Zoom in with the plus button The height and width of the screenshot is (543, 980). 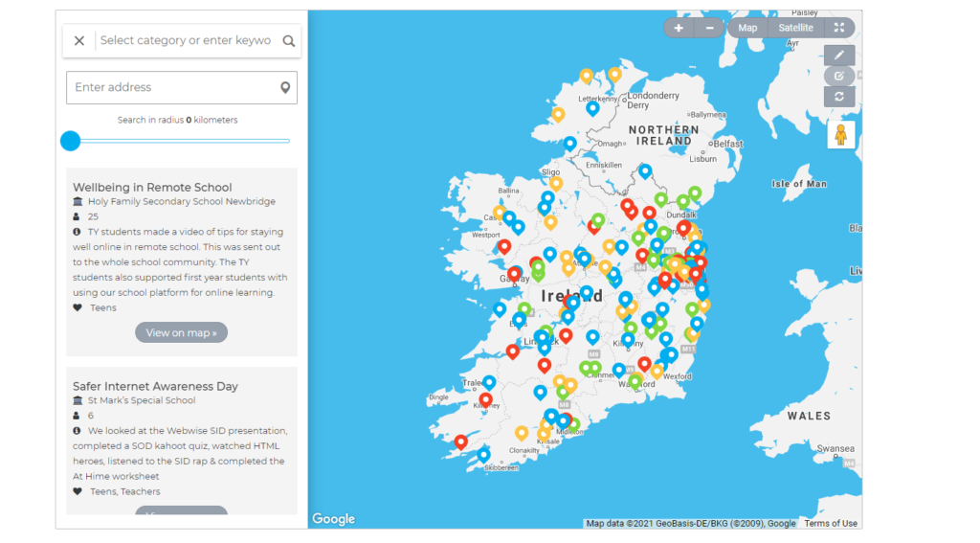(679, 28)
